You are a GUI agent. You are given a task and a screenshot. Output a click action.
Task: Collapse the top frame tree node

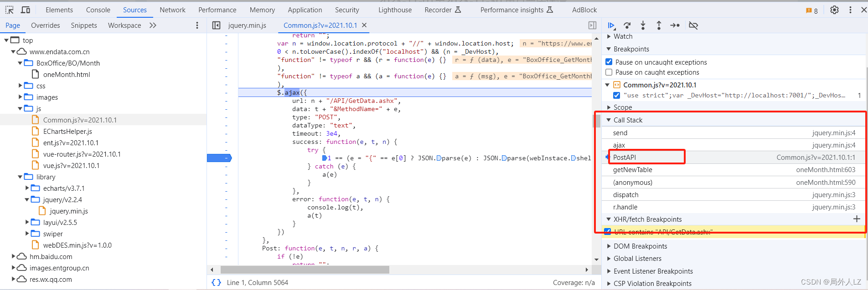[x=6, y=40]
